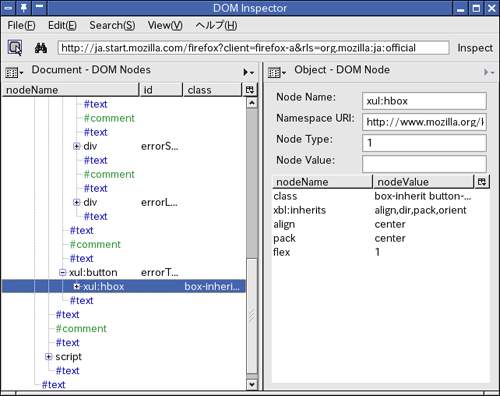
Task: Collapse the xul:button tree node
Action: click(62, 272)
